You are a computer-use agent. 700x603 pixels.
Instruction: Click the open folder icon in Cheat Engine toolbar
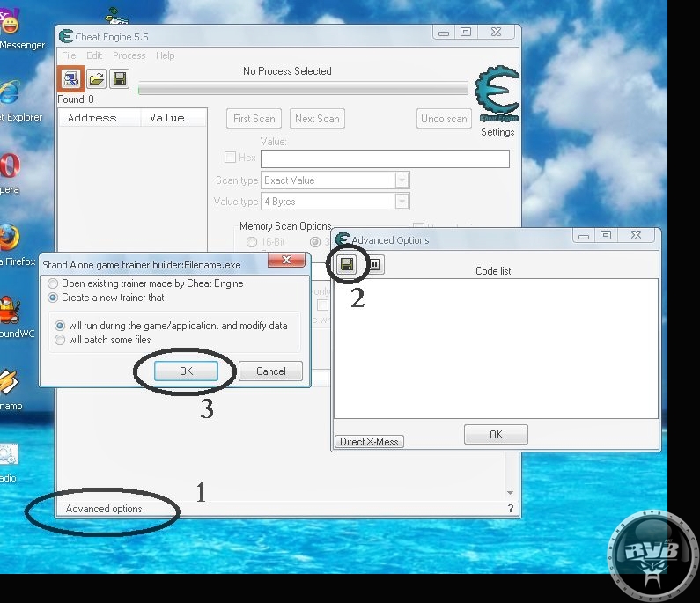pos(96,79)
